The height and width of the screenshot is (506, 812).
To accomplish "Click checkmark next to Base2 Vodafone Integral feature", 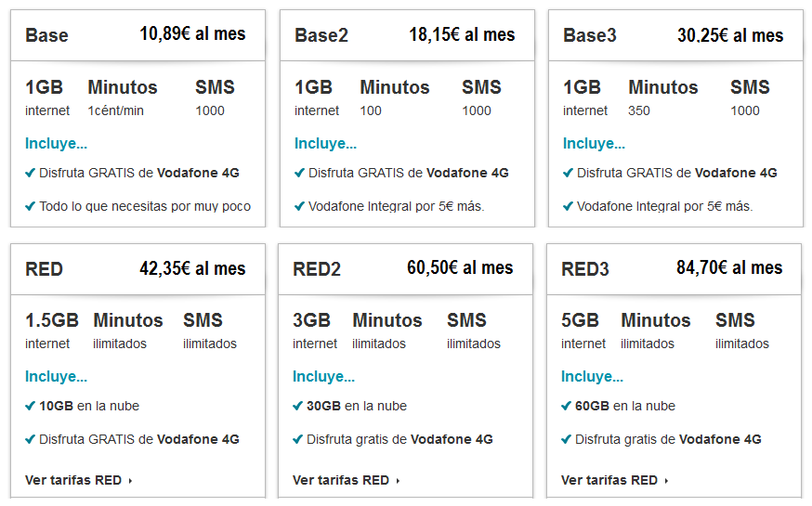I will [x=299, y=206].
